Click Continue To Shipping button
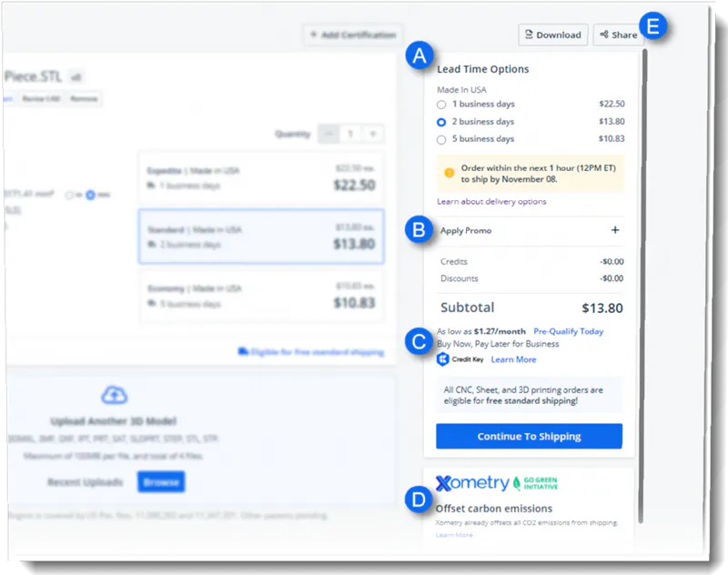728x575 pixels. 529,436
